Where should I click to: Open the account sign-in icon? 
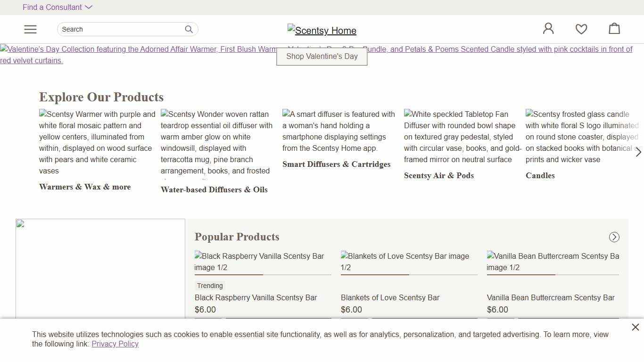pos(548,28)
